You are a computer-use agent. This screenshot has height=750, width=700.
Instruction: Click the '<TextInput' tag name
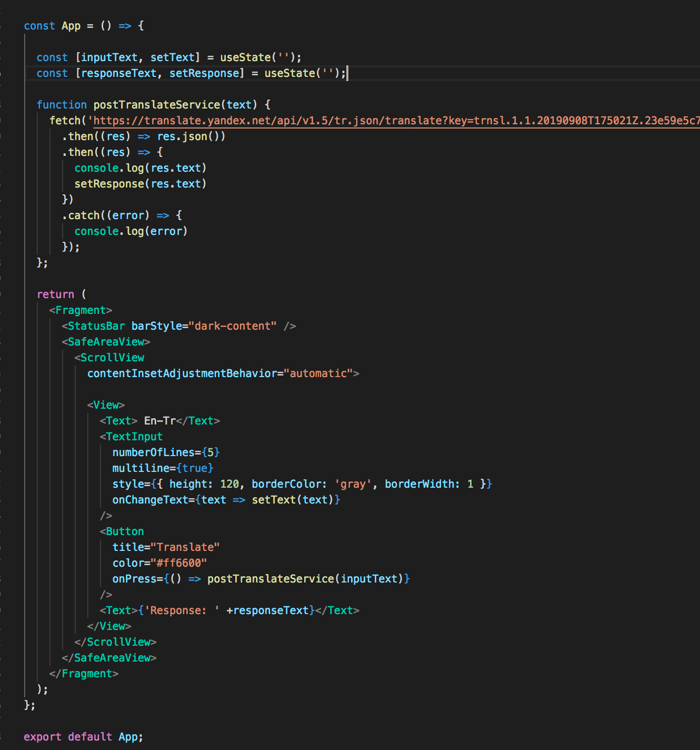point(131,437)
